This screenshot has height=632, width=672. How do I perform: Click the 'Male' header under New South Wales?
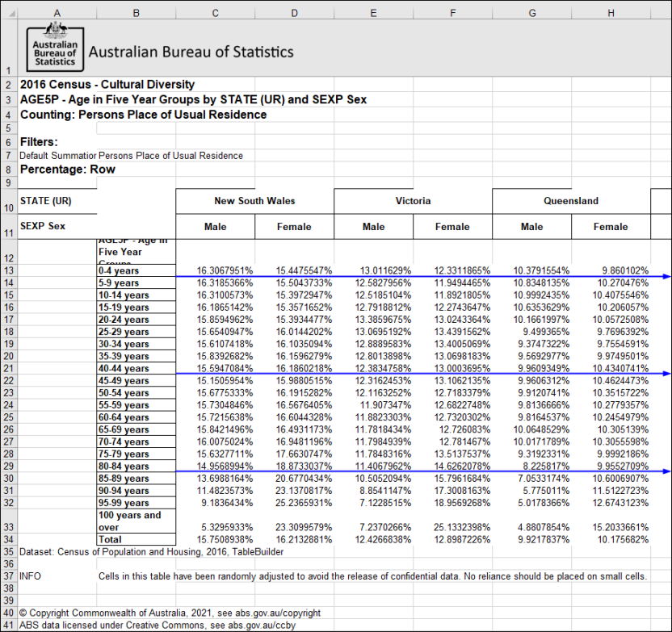(215, 227)
